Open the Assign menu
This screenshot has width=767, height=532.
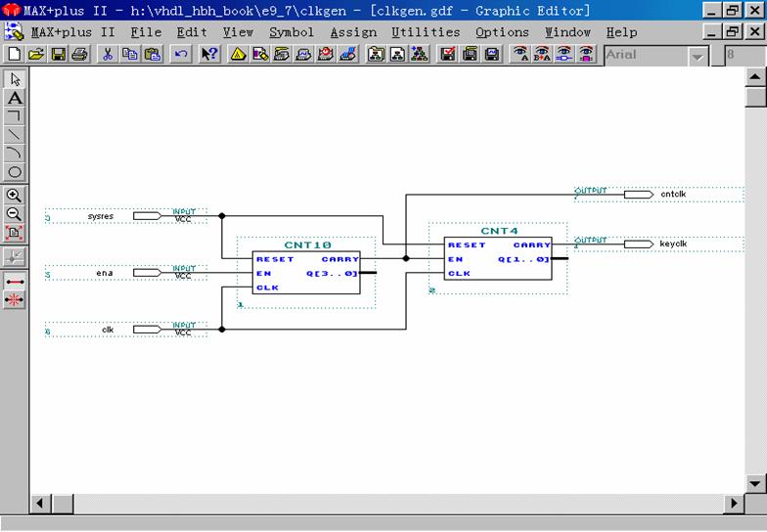353,32
